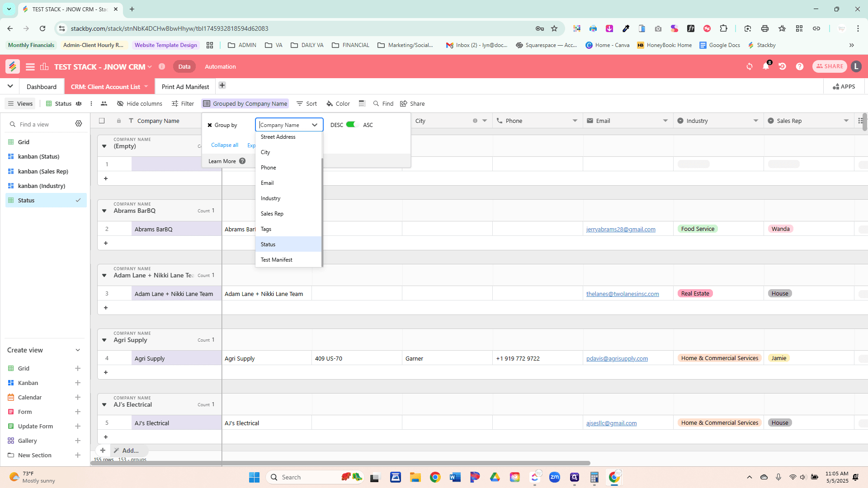Open the hamburger menu in header
Viewport: 868px width, 488px height.
point(30,67)
